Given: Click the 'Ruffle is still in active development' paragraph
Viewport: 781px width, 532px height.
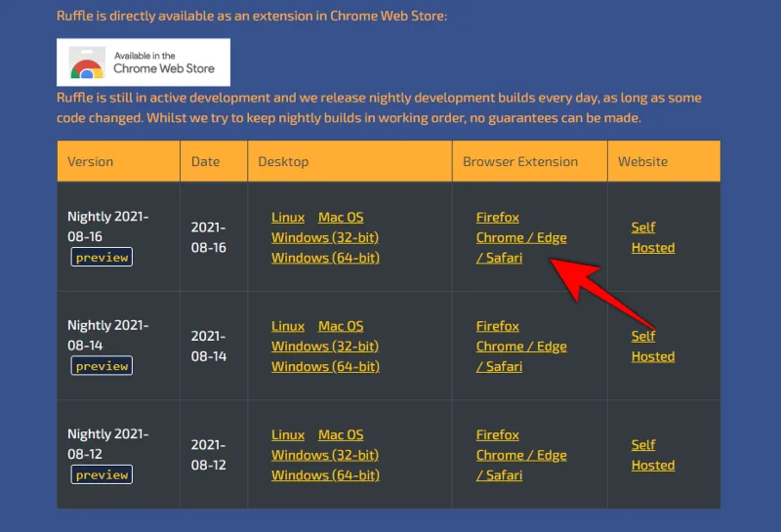Looking at the screenshot, I should [379, 107].
